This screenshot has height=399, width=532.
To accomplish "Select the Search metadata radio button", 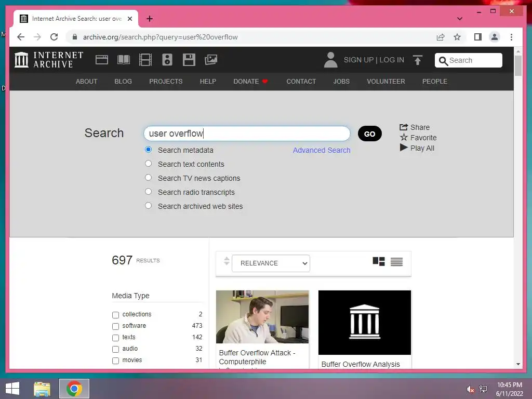I will pos(148,150).
